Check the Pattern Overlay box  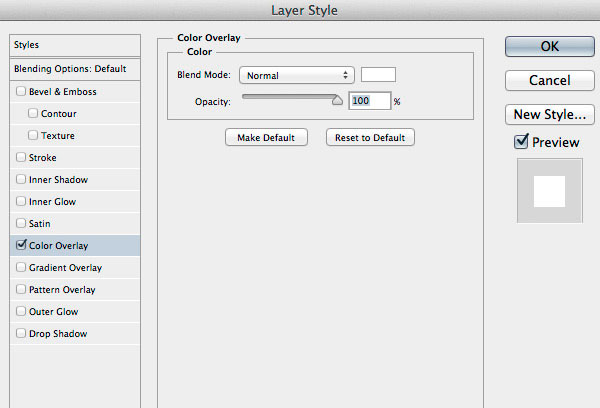[21, 289]
